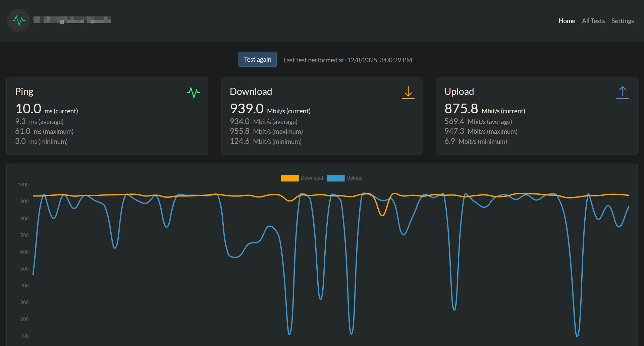Screen dimensions: 644x346
Task: Open the Settings page
Action: click(x=622, y=21)
